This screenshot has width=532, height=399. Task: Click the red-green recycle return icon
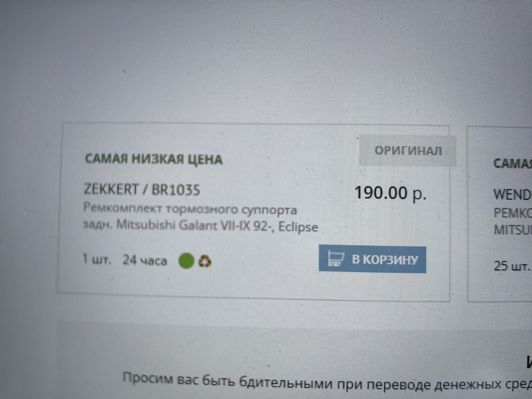(204, 261)
